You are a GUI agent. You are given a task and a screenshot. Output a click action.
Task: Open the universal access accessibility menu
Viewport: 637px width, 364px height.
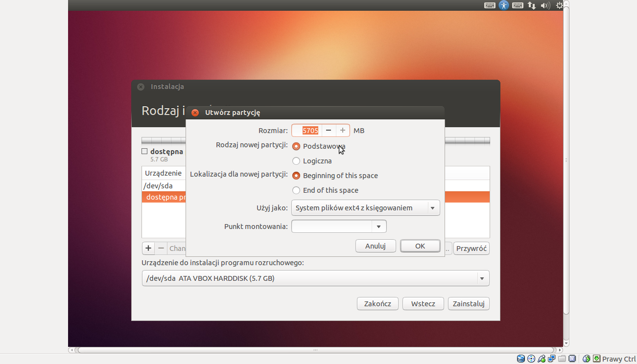point(504,5)
